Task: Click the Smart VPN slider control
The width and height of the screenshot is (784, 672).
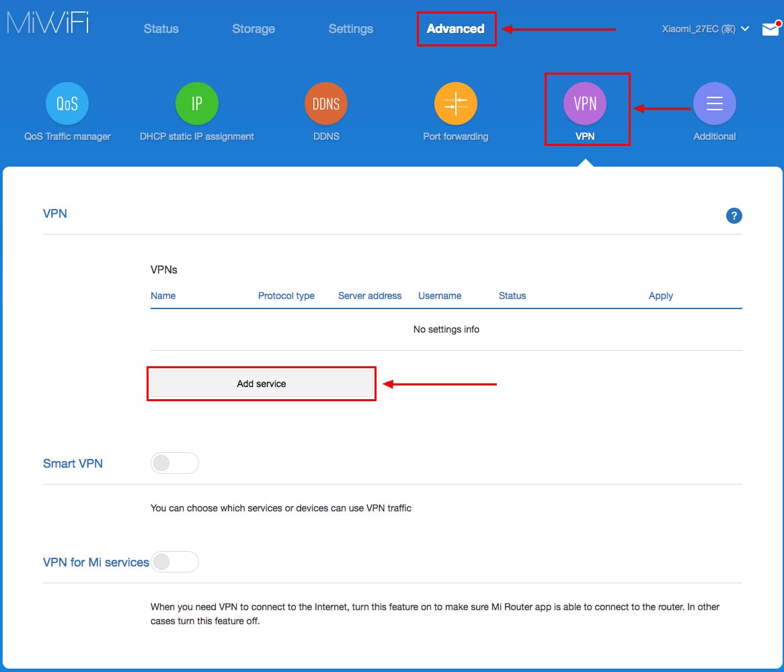Action: click(x=175, y=462)
